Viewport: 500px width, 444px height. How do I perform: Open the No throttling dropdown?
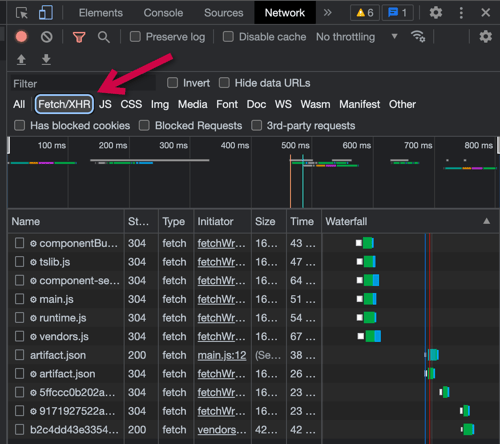tap(357, 37)
